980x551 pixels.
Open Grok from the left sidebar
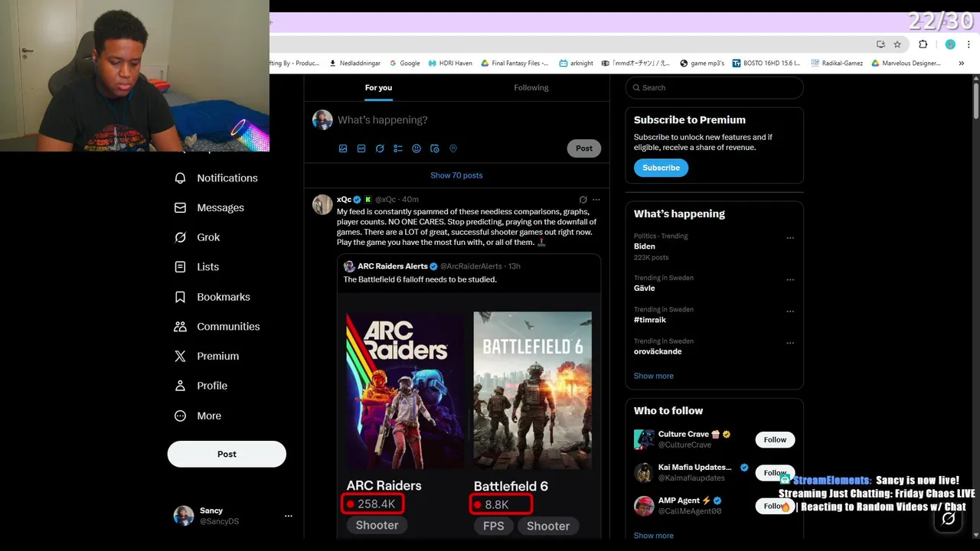197,237
